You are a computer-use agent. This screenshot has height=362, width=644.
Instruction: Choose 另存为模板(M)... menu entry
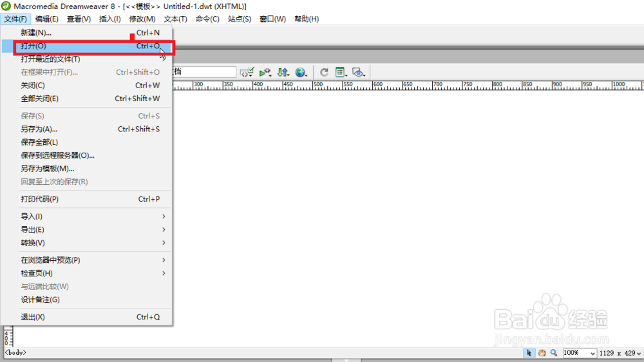coord(86,169)
